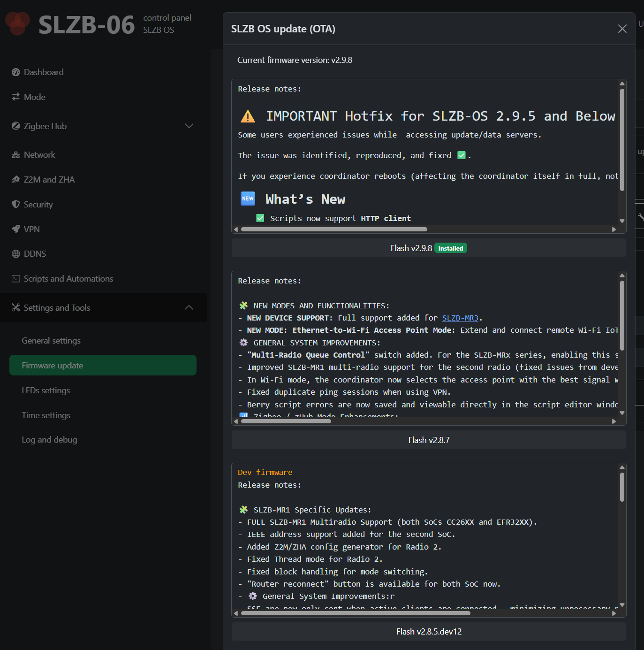Click the Settings and Tools wrench icon

(16, 308)
